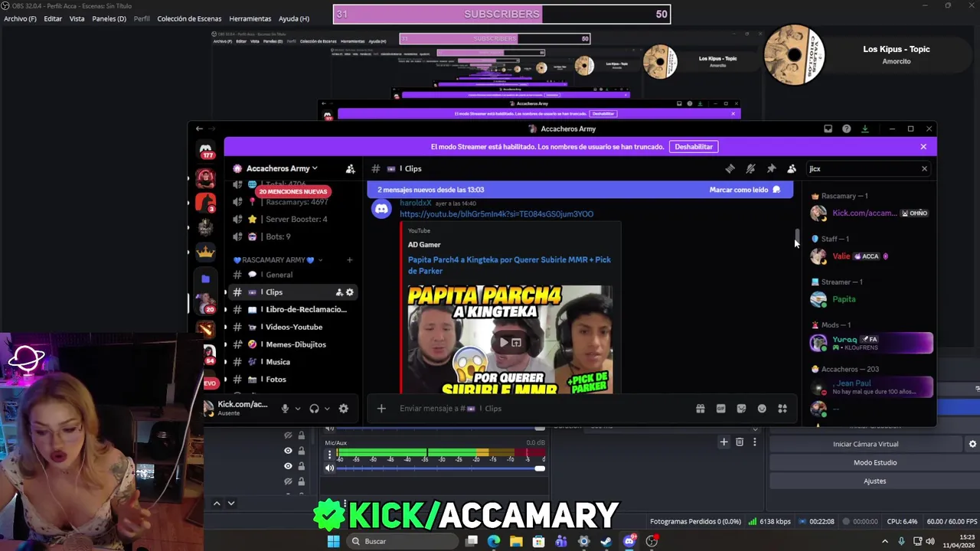Image resolution: width=980 pixels, height=551 pixels.
Task: Open the Libro-de-Reclamacio channel
Action: [x=295, y=310]
